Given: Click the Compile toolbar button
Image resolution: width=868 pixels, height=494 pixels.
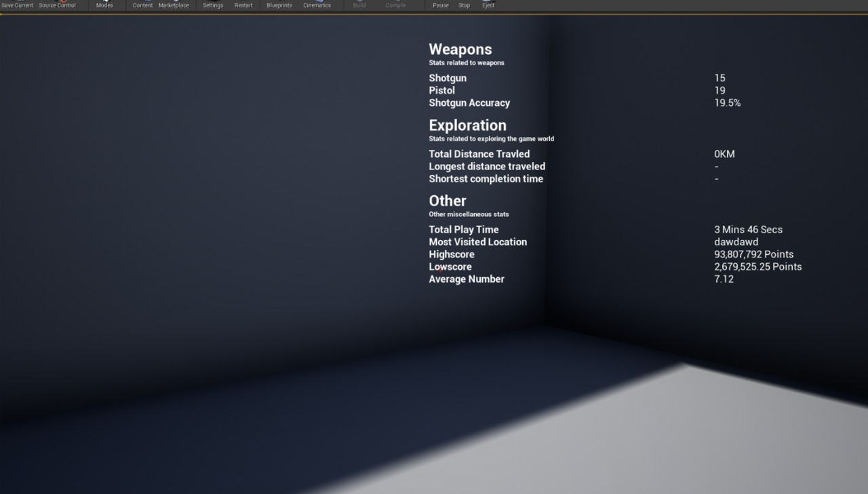Looking at the screenshot, I should point(396,5).
